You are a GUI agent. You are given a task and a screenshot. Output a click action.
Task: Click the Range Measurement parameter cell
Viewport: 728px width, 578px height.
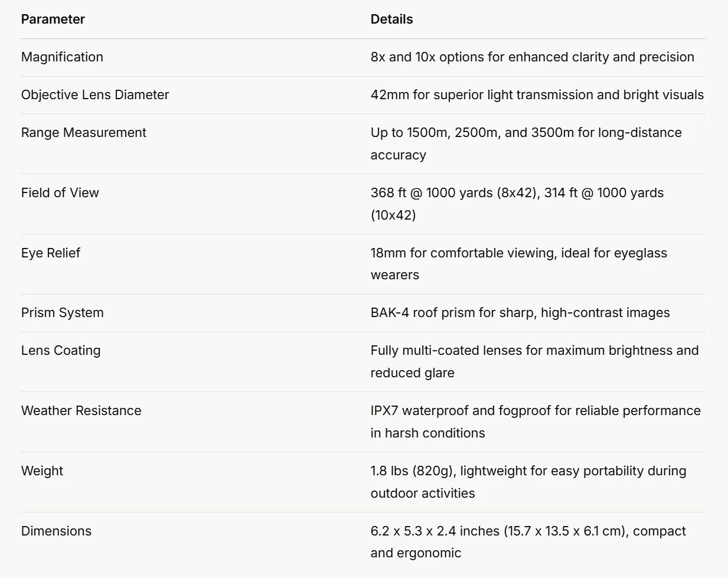84,132
